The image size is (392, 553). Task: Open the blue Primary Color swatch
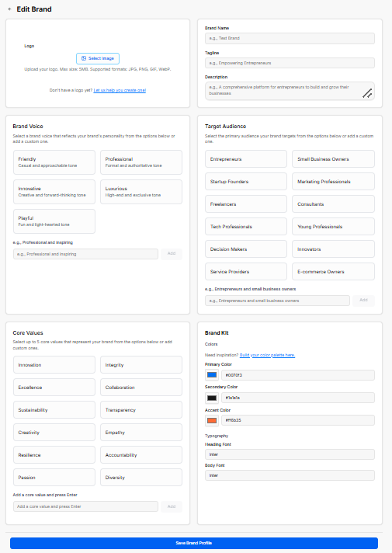coord(212,375)
